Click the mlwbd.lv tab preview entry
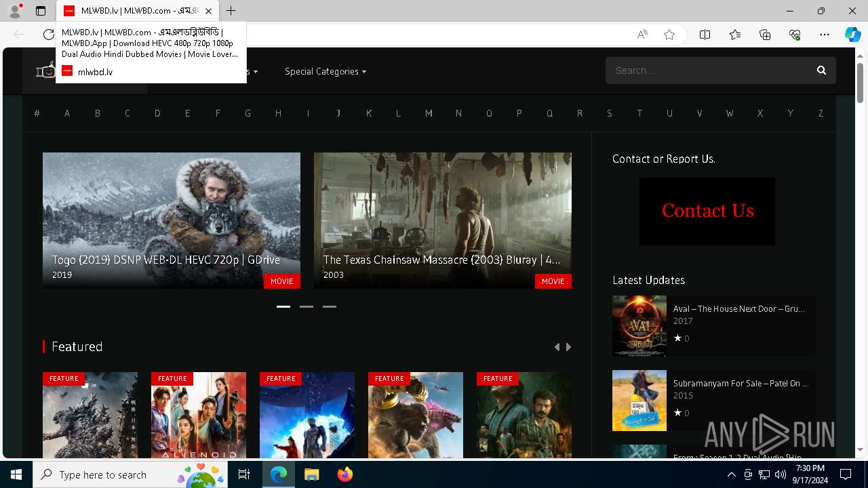This screenshot has height=488, width=868. pos(151,52)
